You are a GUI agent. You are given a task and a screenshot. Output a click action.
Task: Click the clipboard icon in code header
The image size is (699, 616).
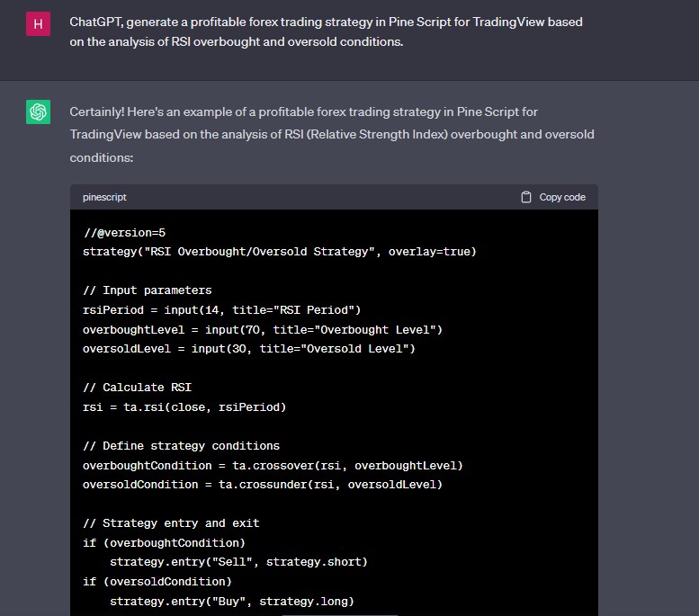tap(526, 197)
